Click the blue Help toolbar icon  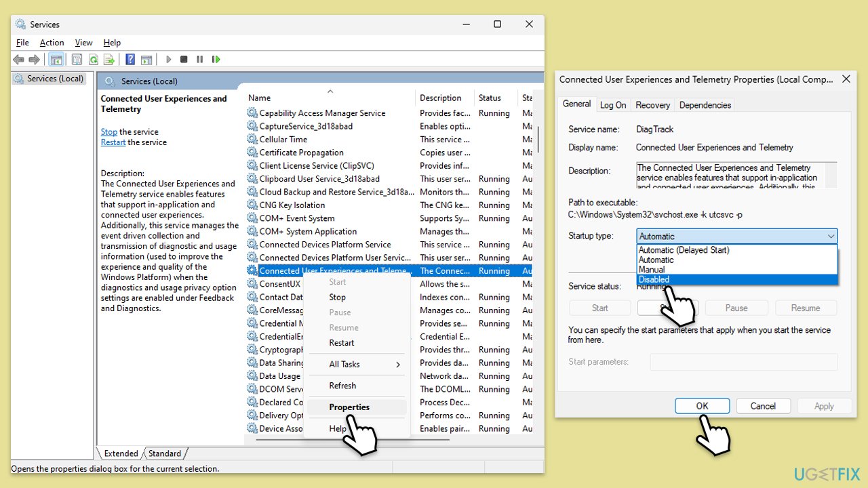tap(130, 60)
